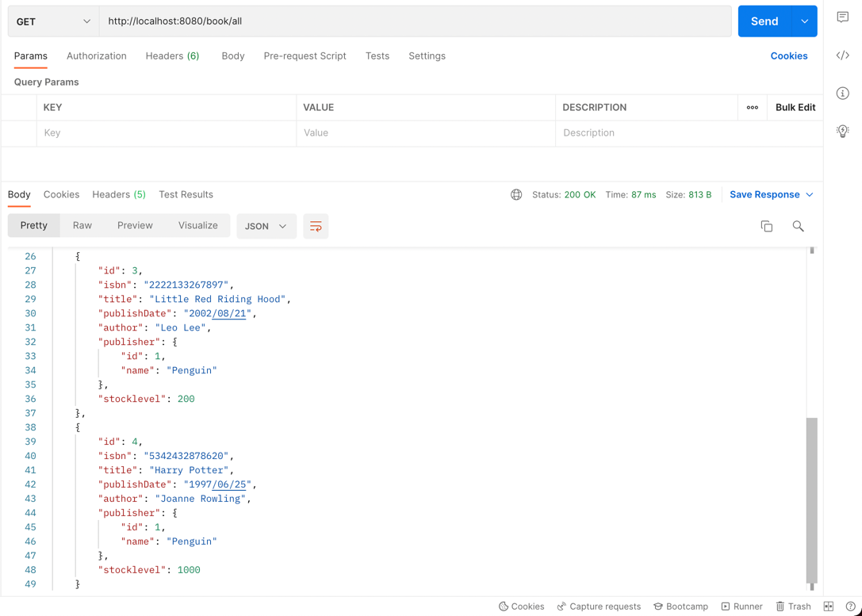Expand the Save Response dropdown arrow

click(x=809, y=194)
